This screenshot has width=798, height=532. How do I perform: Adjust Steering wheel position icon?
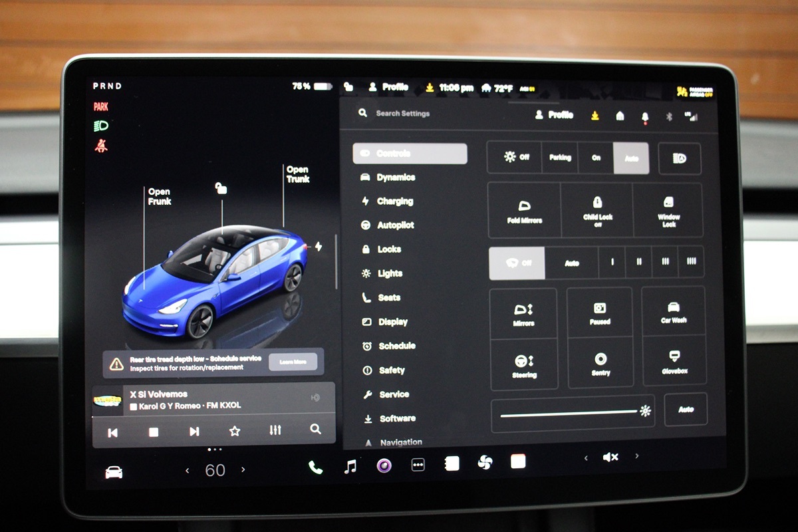(524, 364)
